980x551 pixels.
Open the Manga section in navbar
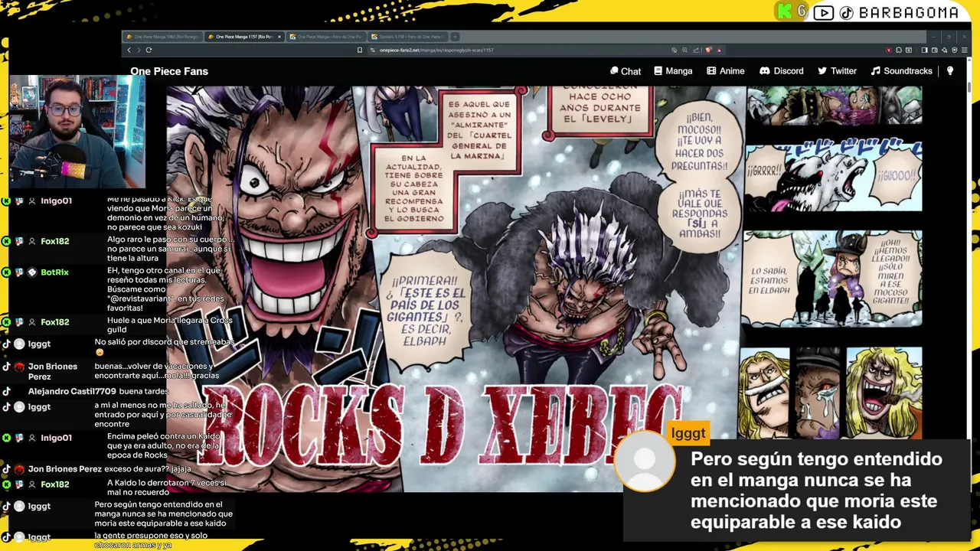click(673, 71)
